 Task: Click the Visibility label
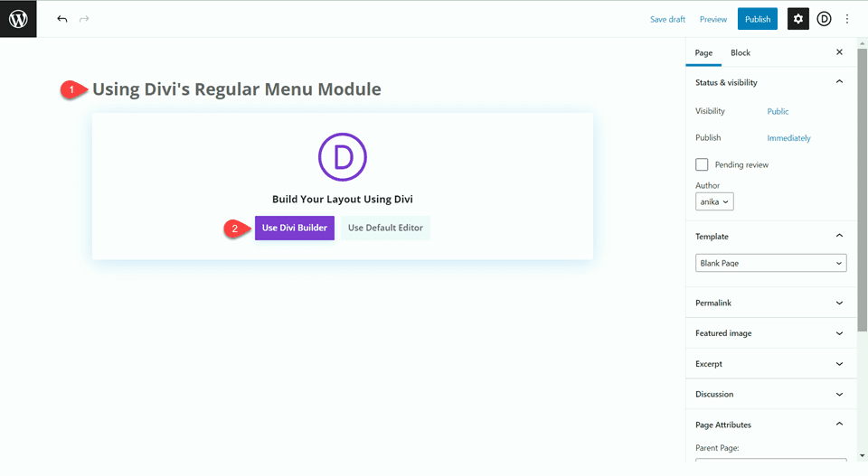[x=710, y=111]
